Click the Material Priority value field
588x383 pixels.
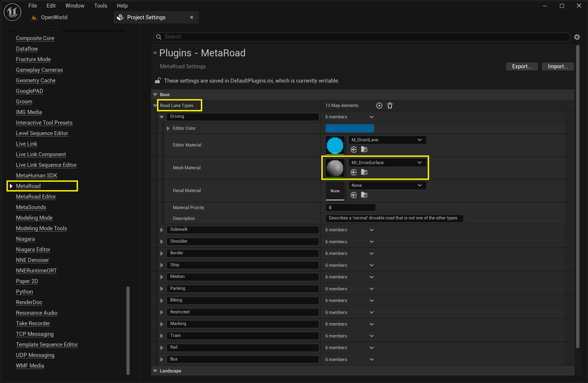[351, 207]
